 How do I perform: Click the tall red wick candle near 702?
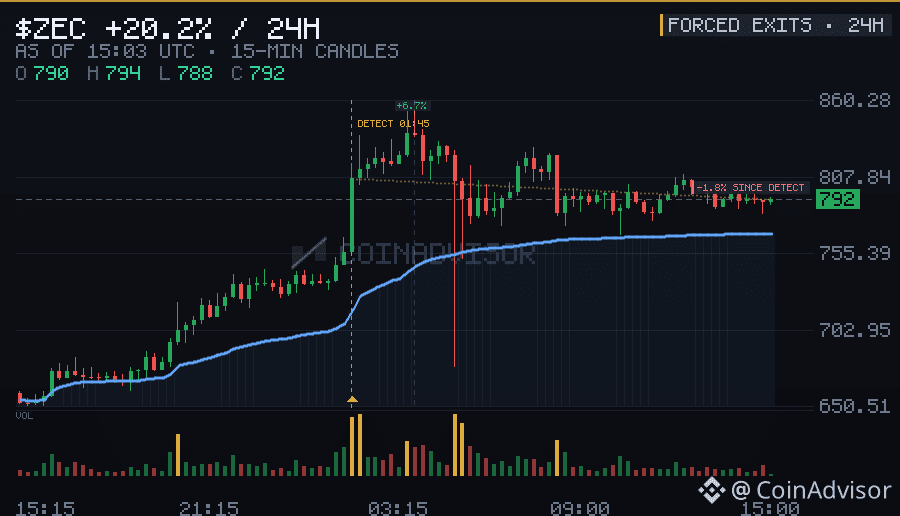point(455,258)
